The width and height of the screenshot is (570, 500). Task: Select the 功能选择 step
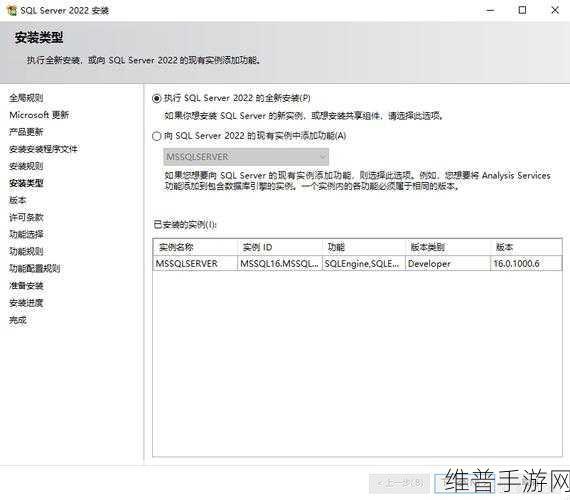[26, 234]
